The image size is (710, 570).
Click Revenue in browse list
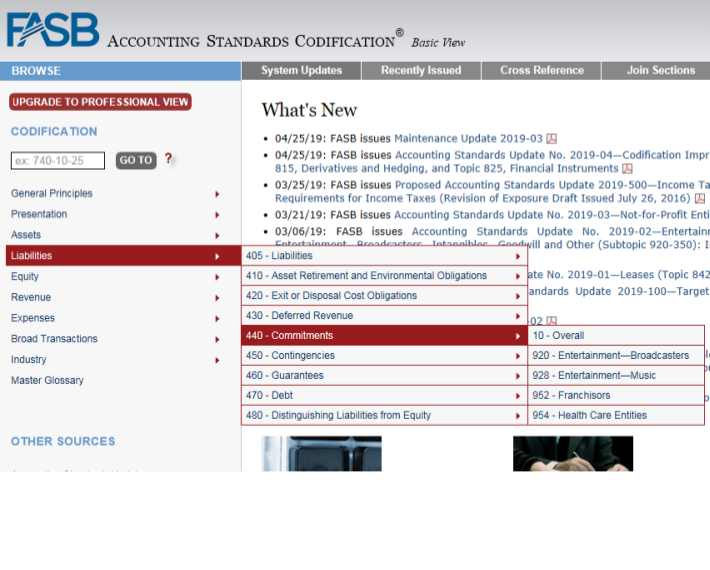pos(31,297)
